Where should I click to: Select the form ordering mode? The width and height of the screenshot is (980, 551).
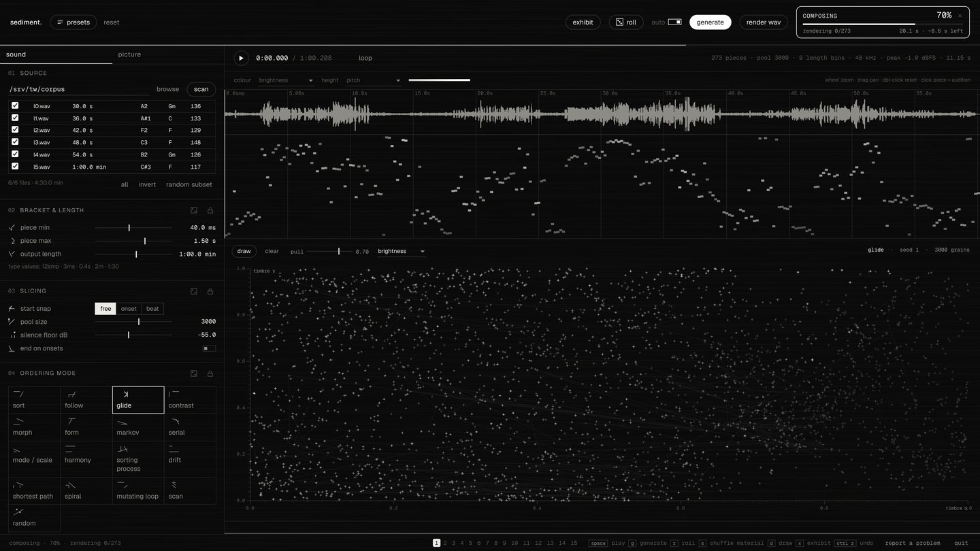pyautogui.click(x=86, y=427)
